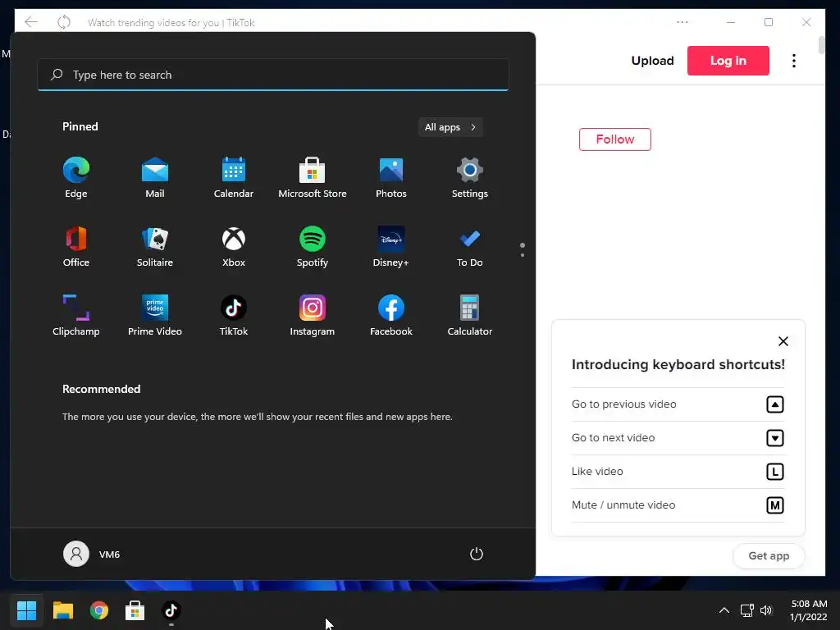Launch Clipchamp video editor
This screenshot has width=840, height=630.
[76, 316]
